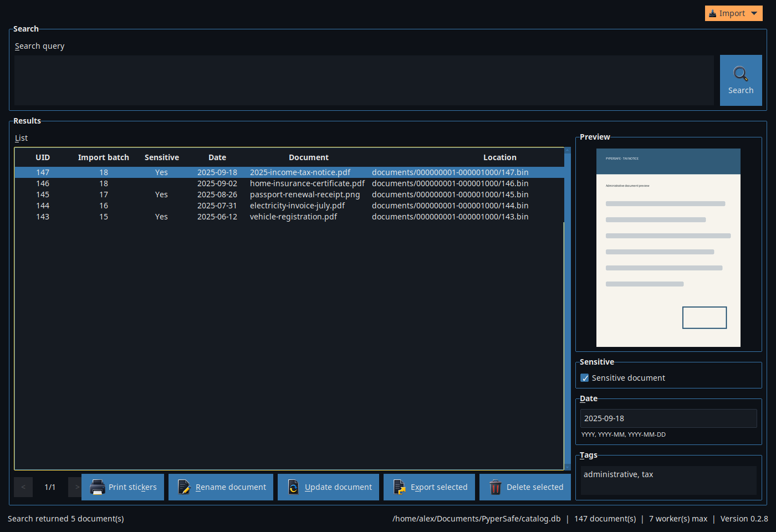Click Version 0.2.8 status entry

tap(744, 519)
